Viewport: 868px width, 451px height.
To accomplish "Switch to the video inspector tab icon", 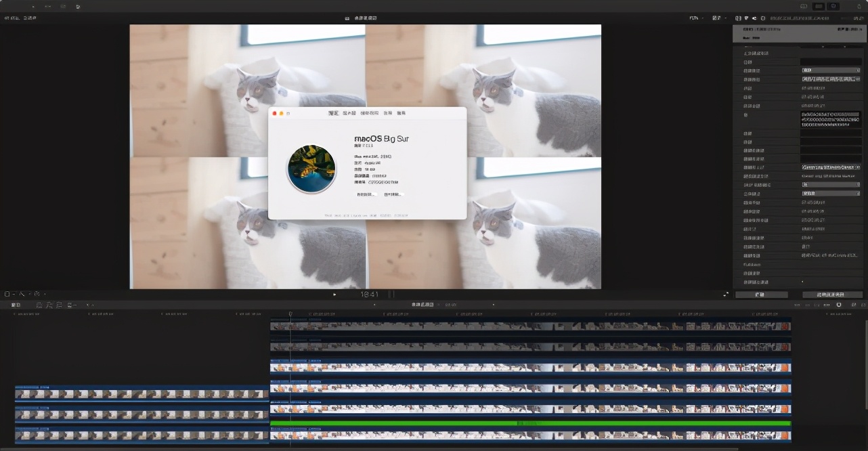I will pyautogui.click(x=738, y=18).
